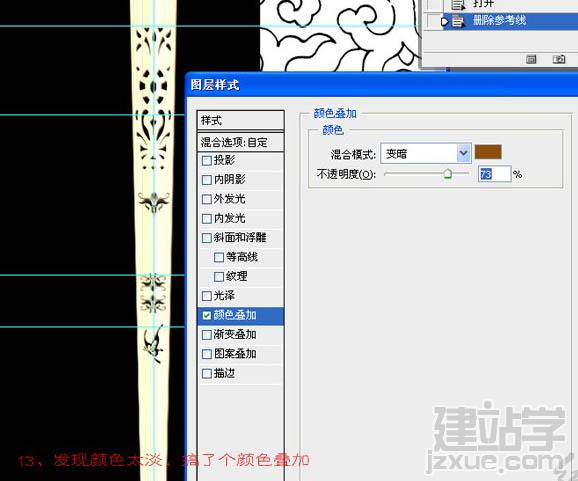Set history brush source for 删除参考线

pyautogui.click(x=434, y=21)
